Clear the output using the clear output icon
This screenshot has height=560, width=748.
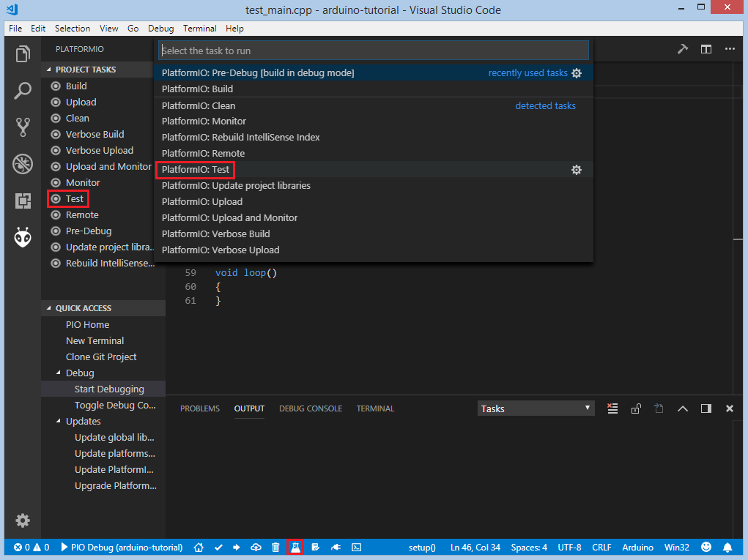[613, 408]
